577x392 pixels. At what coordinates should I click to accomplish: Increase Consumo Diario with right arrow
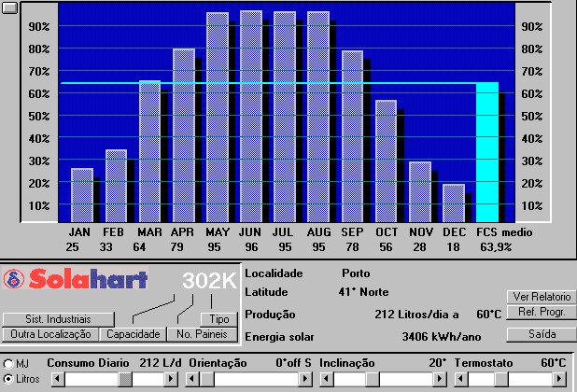[x=171, y=379]
